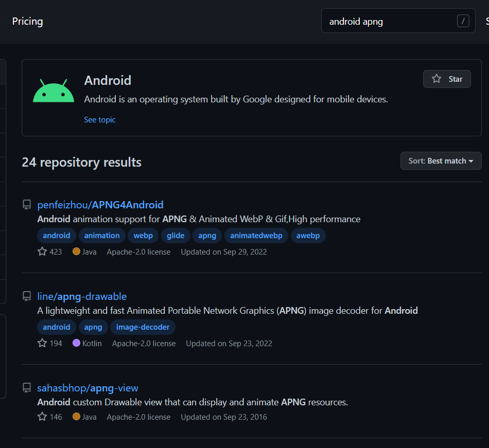Screen dimensions: 489x448
Task: Select the image-decoder topic tag
Action: [x=143, y=327]
